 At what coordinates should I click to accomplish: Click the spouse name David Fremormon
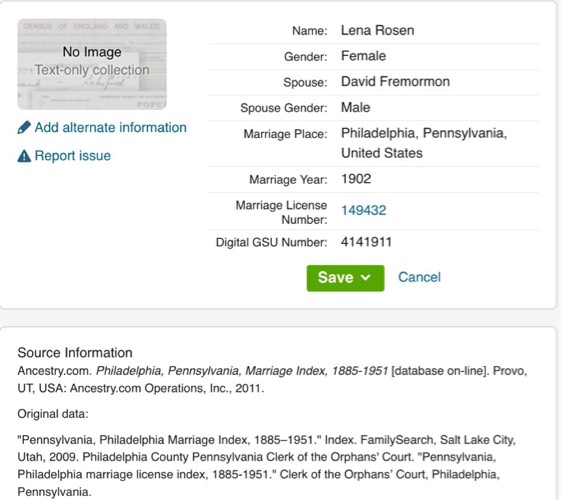[x=395, y=82]
